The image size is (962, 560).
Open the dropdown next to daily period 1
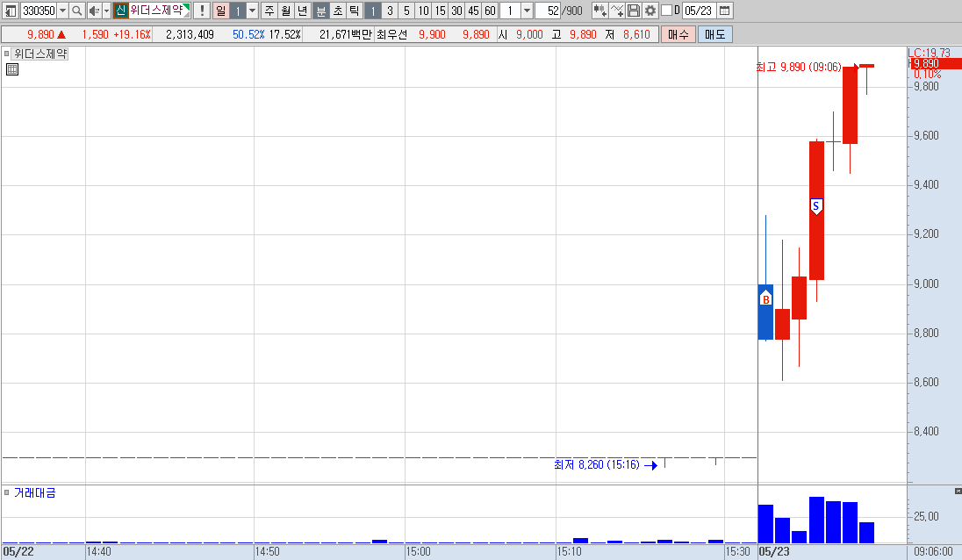[x=252, y=11]
